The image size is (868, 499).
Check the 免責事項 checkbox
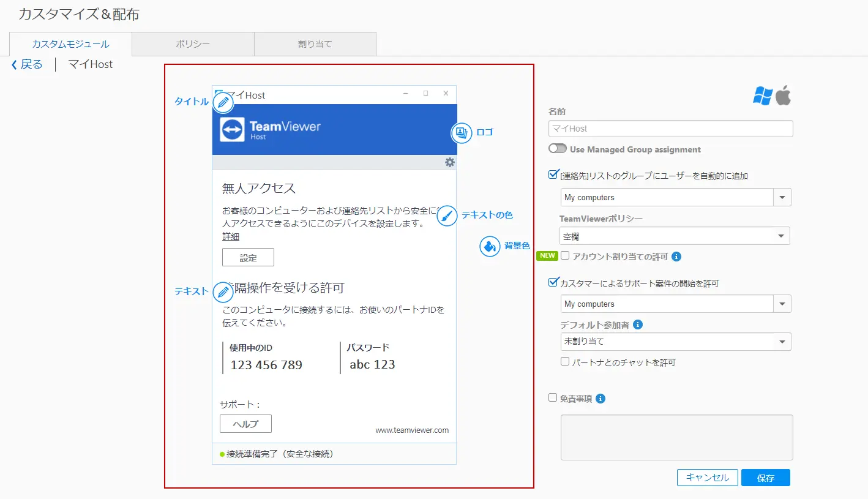tap(553, 397)
